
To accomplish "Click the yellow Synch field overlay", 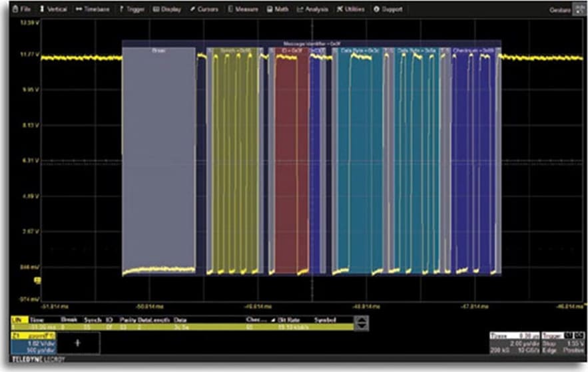I will point(236,161).
